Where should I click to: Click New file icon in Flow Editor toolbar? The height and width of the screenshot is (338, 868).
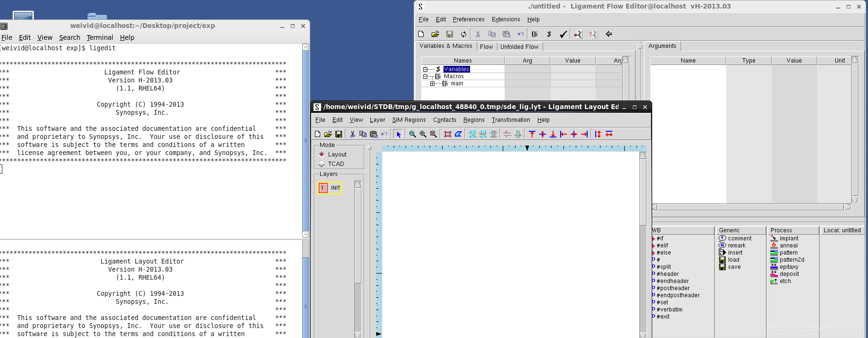point(421,34)
